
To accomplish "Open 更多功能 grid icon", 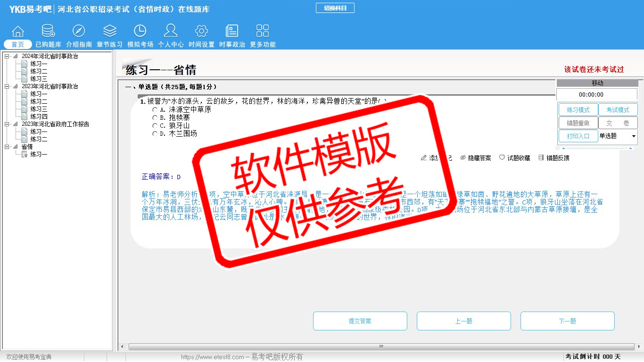I will point(263,32).
